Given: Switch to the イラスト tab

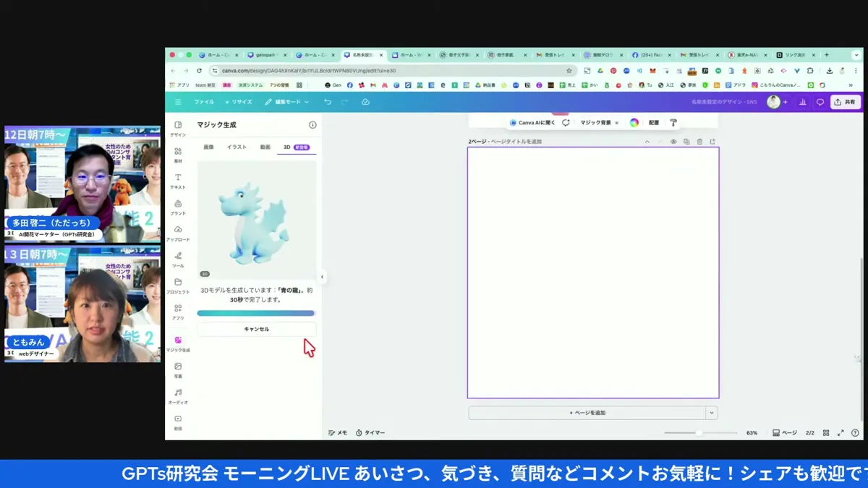Looking at the screenshot, I should pos(237,147).
